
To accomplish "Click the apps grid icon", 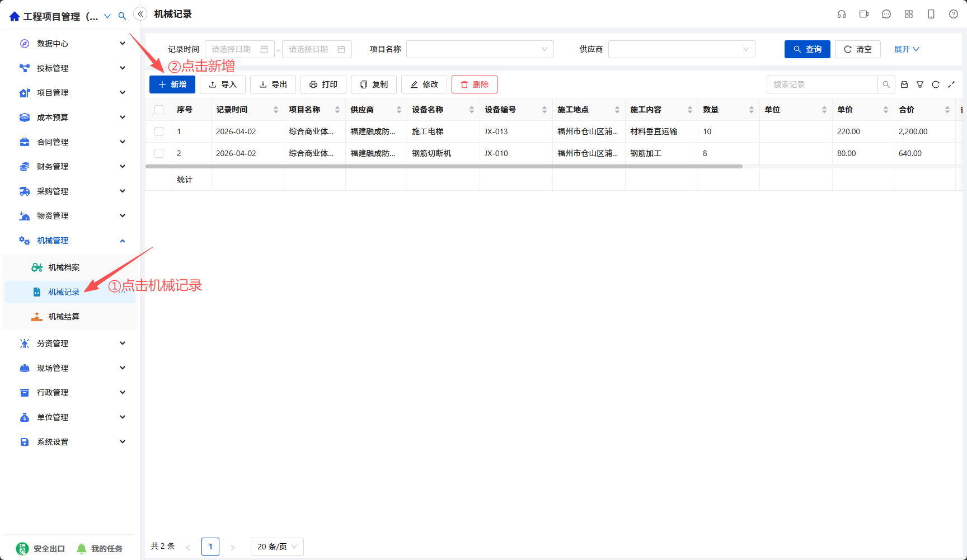I will 909,14.
